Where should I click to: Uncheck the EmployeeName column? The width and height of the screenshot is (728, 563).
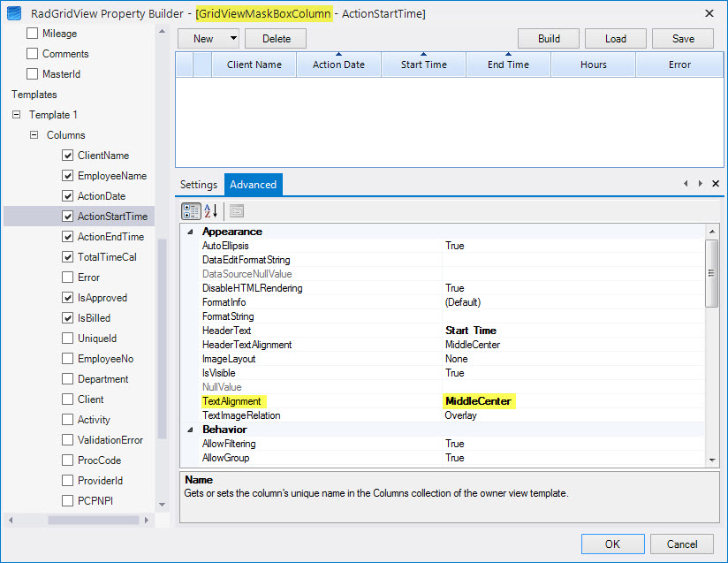click(67, 176)
